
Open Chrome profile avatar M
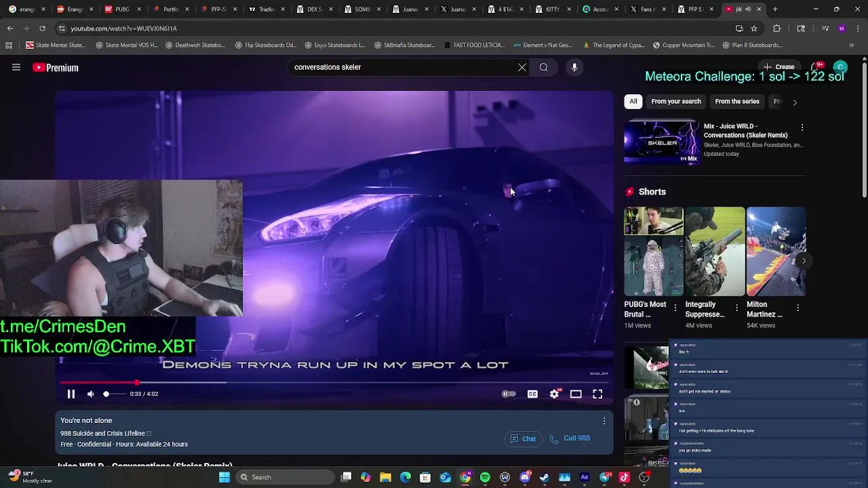(842, 28)
